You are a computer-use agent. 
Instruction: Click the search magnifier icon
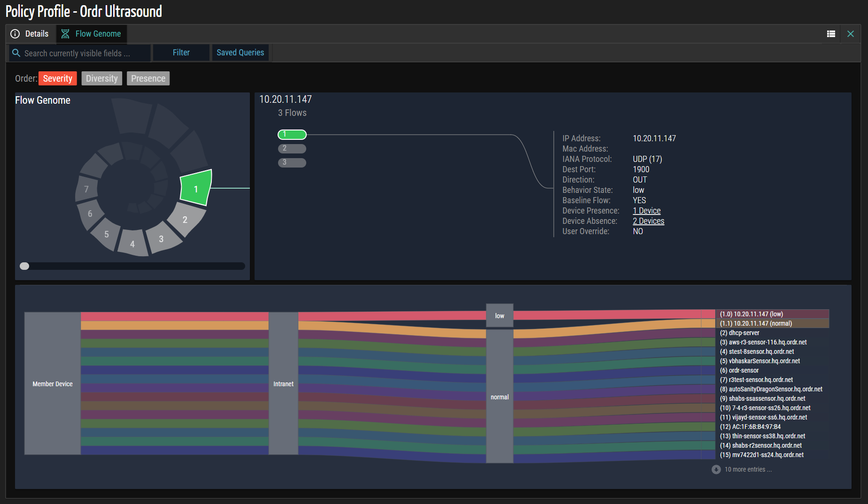point(16,53)
